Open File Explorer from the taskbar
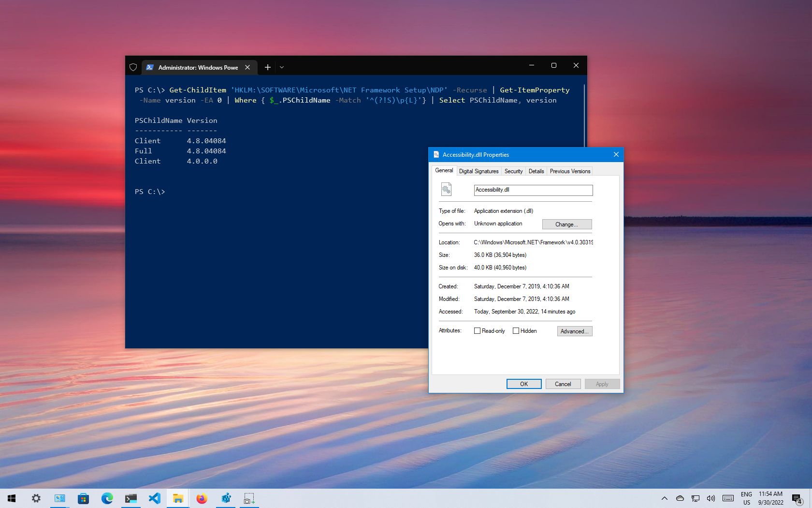This screenshot has height=508, width=812. pyautogui.click(x=178, y=498)
